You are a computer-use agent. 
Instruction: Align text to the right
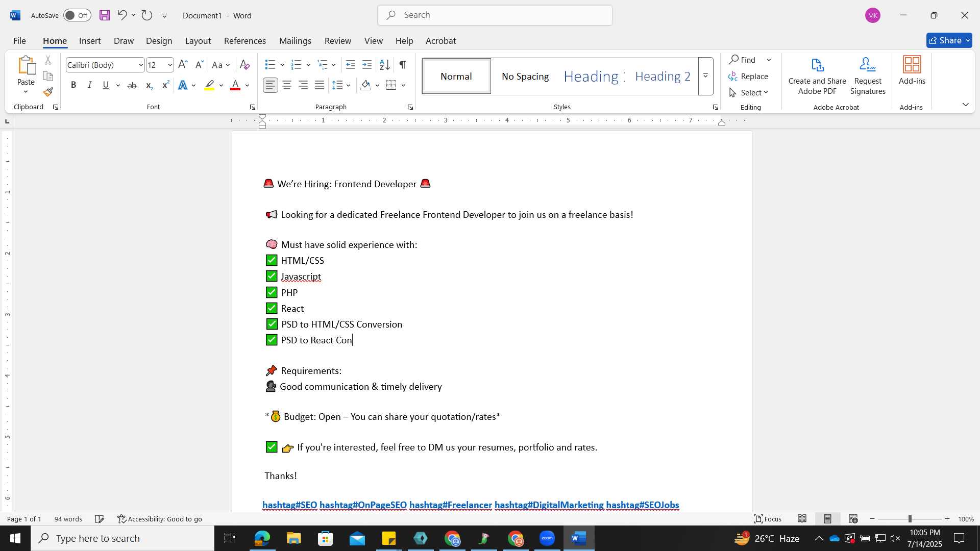tap(303, 85)
